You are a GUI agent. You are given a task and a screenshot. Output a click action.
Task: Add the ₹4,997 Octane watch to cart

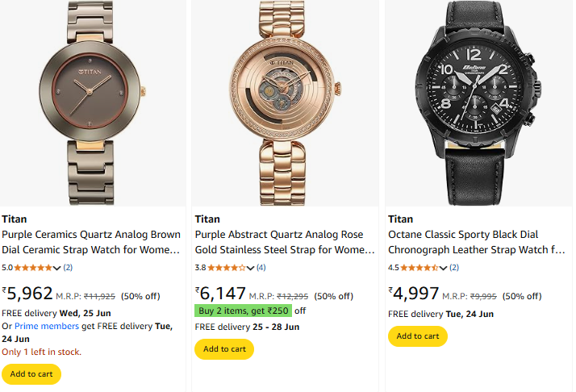point(417,336)
